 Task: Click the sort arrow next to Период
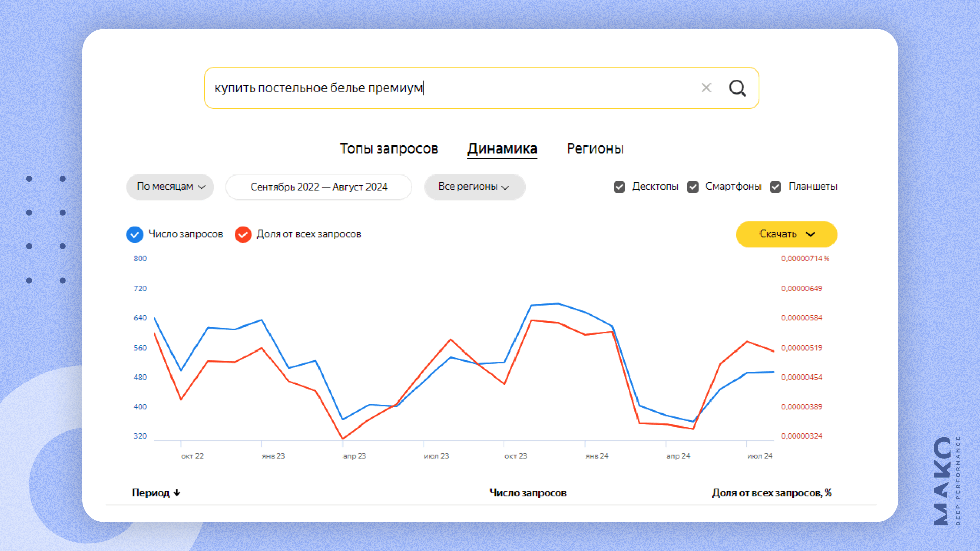177,493
